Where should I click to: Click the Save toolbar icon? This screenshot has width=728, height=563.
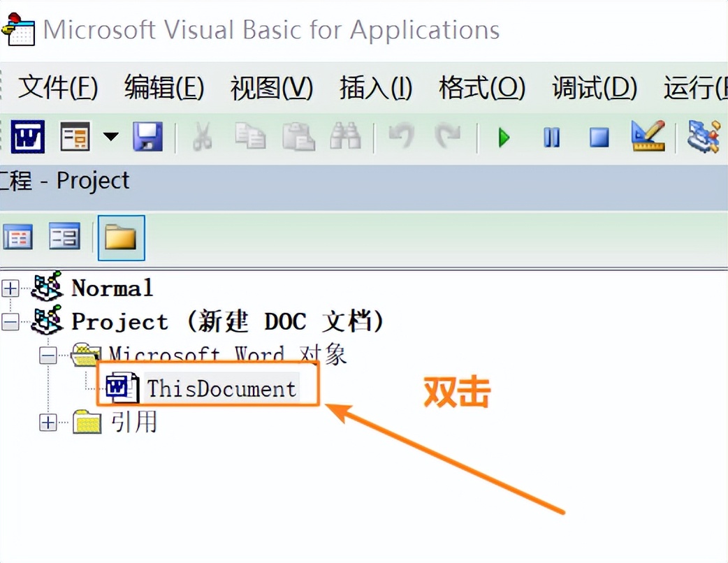pos(147,137)
